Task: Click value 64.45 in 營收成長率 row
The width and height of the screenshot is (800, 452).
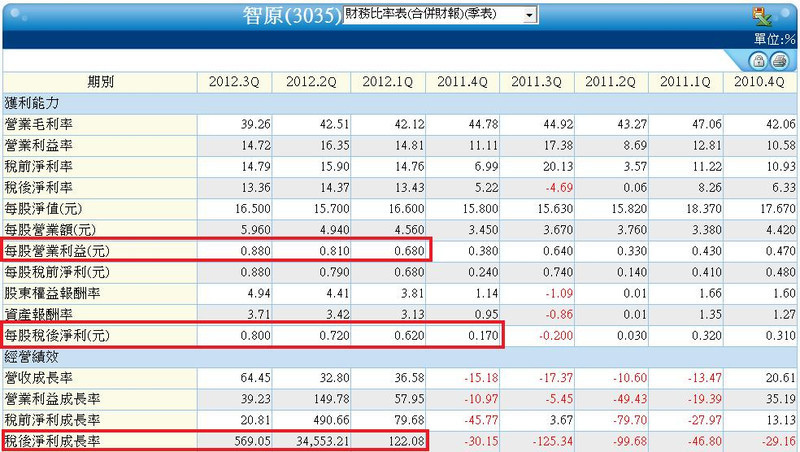Action: [x=256, y=378]
